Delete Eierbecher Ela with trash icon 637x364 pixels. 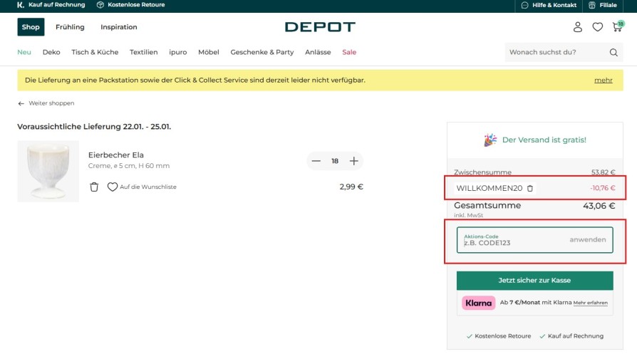pyautogui.click(x=94, y=187)
